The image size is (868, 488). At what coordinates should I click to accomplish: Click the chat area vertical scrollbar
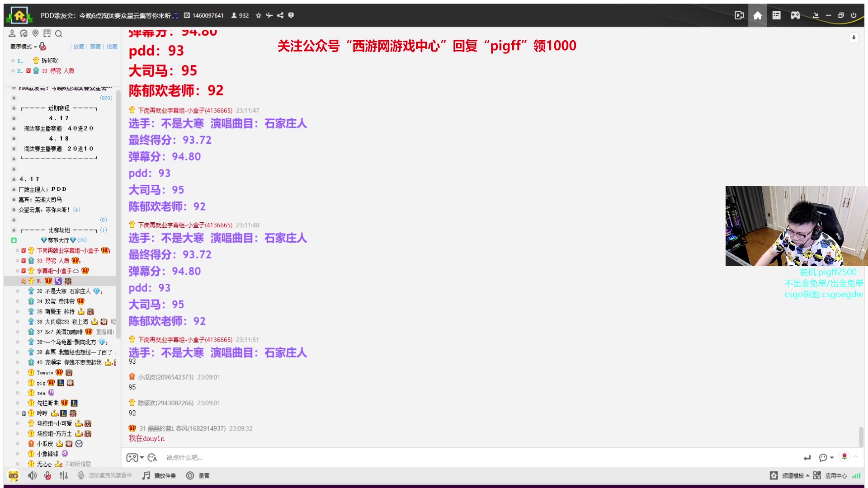861,437
